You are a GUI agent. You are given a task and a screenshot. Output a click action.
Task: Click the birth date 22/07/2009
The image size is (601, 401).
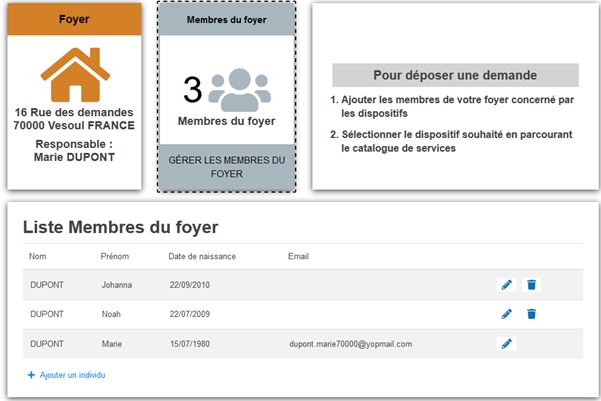click(190, 314)
